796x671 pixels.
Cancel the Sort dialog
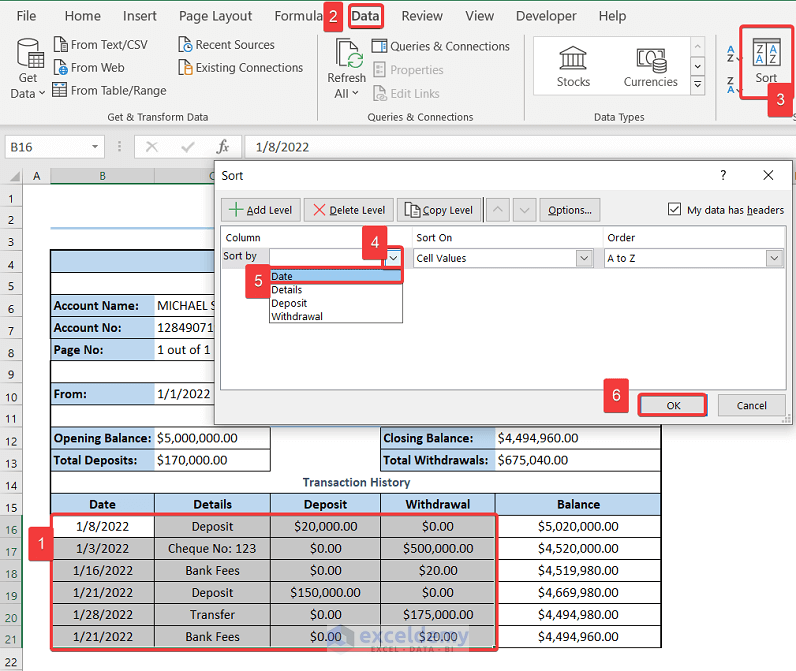coord(751,405)
